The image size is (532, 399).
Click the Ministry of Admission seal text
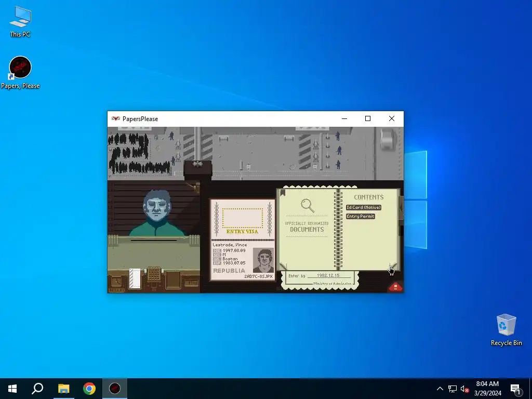(332, 284)
